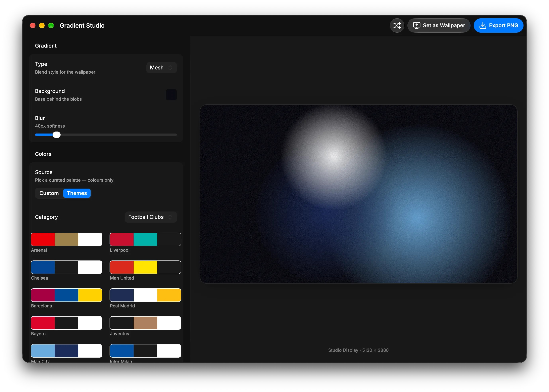Select the Real Madrid color palette
Viewport: 549px width, 392px height.
click(145, 295)
